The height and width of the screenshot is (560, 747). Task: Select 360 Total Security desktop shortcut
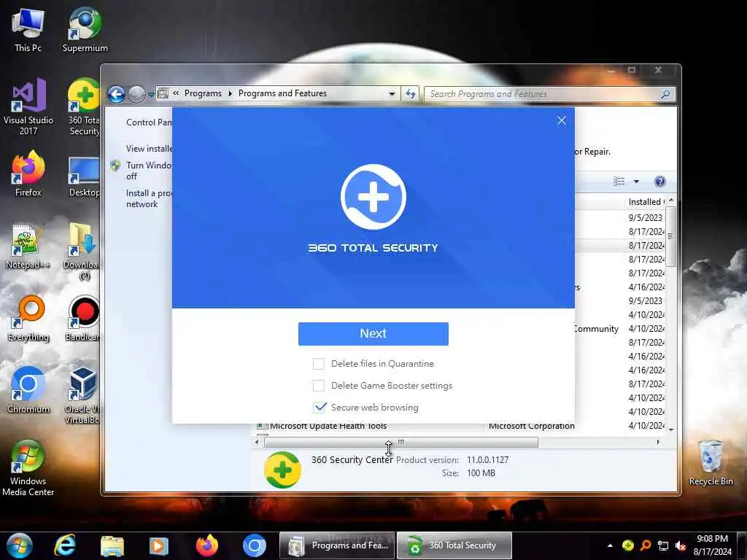(x=84, y=107)
